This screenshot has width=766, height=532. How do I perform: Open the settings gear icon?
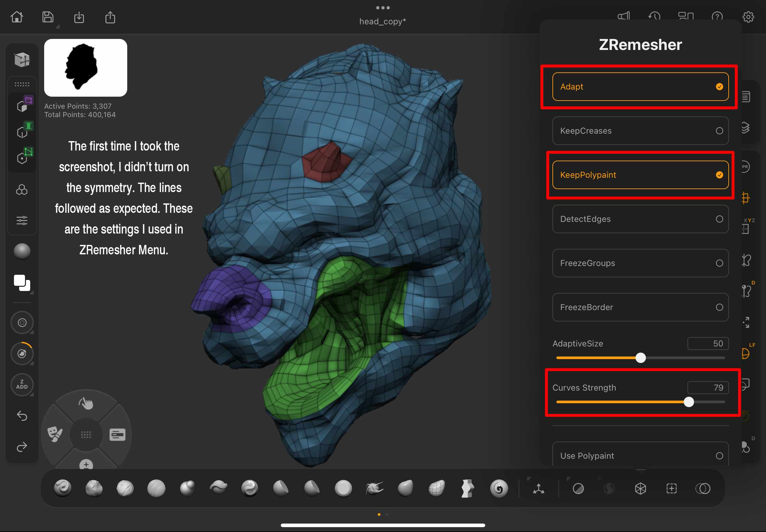click(x=748, y=17)
